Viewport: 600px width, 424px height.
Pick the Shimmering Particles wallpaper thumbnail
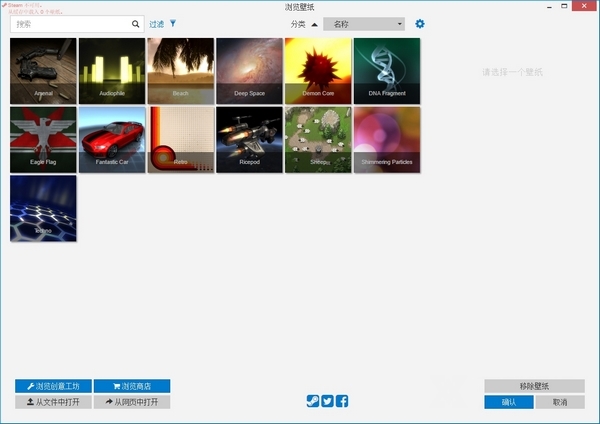(x=387, y=139)
